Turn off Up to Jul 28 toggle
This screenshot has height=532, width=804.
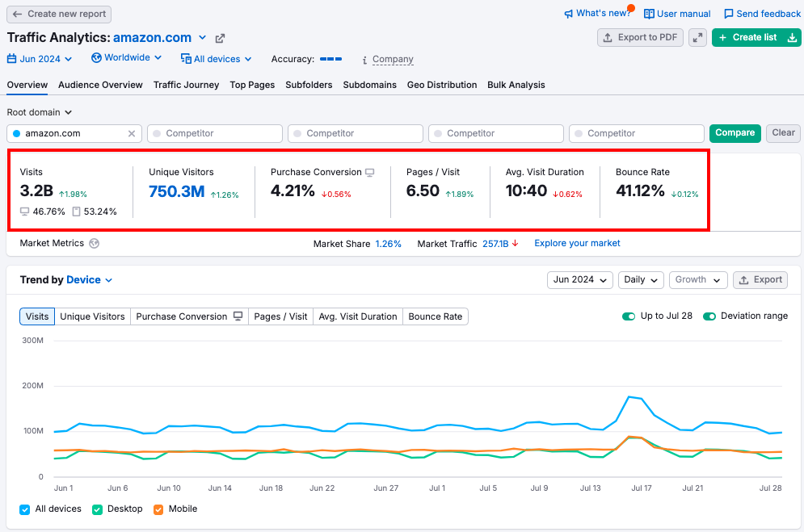[x=629, y=316]
